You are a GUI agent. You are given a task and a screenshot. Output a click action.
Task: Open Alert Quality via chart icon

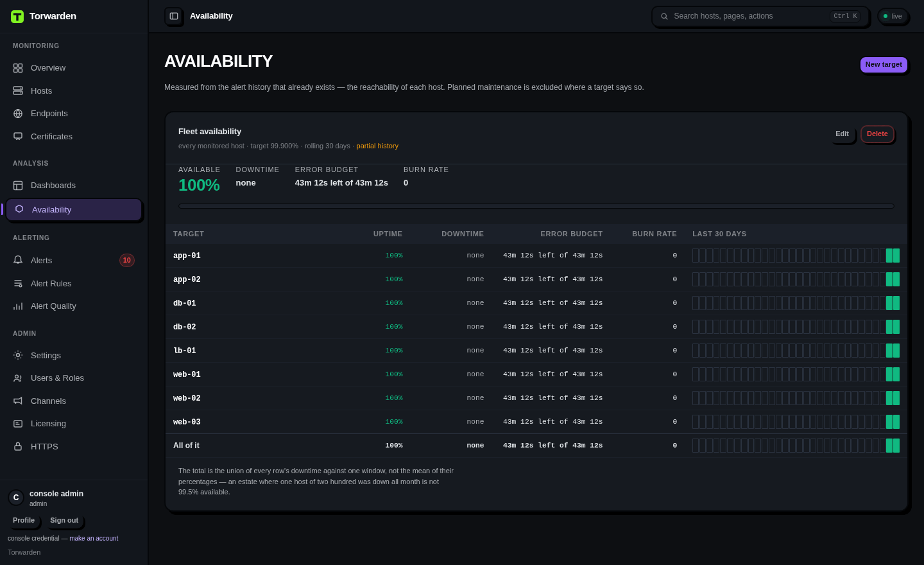pyautogui.click(x=18, y=306)
